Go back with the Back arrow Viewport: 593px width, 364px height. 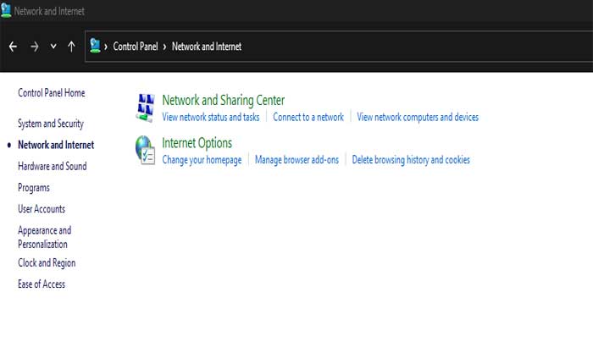[13, 47]
